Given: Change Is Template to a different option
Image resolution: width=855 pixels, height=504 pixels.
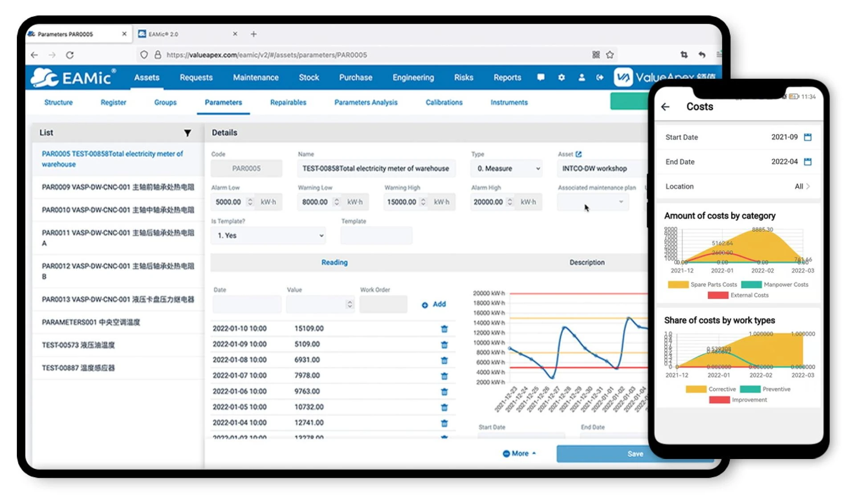Looking at the screenshot, I should pos(268,236).
